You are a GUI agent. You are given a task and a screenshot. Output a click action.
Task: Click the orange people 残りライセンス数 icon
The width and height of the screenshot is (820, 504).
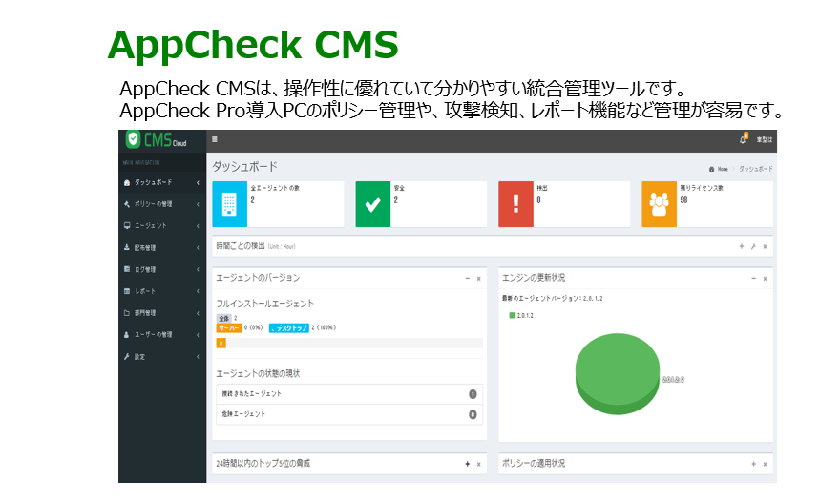click(659, 204)
